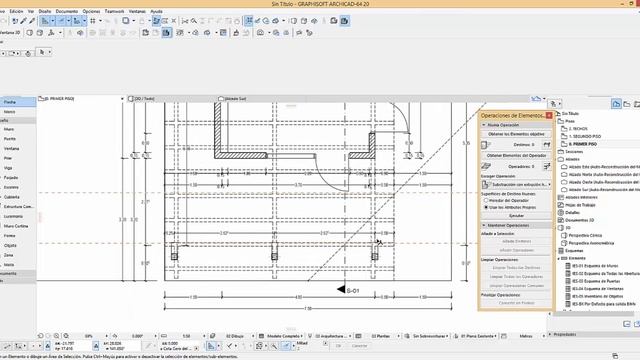The image size is (640, 360).
Task: Open the grid snap options dropdown arrow
Action: point(100,21)
